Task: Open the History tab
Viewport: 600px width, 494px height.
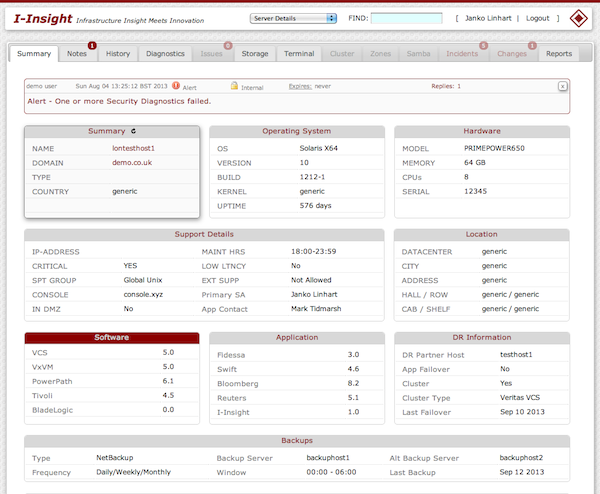Action: (118, 54)
